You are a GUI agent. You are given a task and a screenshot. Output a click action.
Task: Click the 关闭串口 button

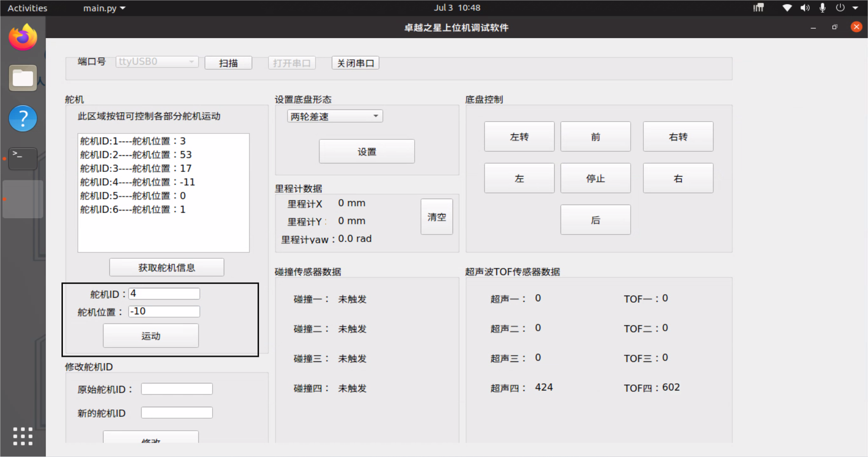[x=355, y=63]
